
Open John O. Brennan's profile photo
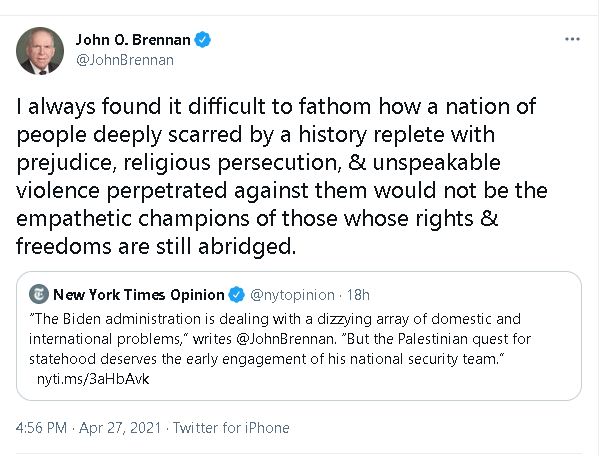pos(40,50)
